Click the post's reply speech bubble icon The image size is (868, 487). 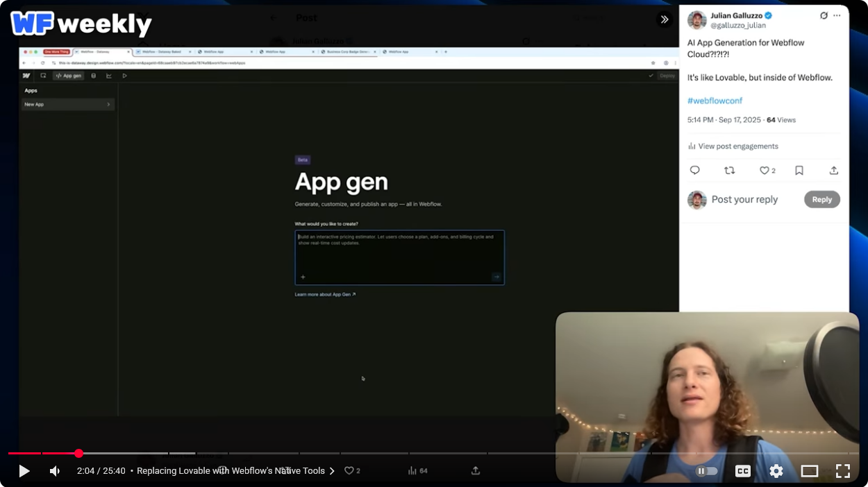tap(695, 171)
